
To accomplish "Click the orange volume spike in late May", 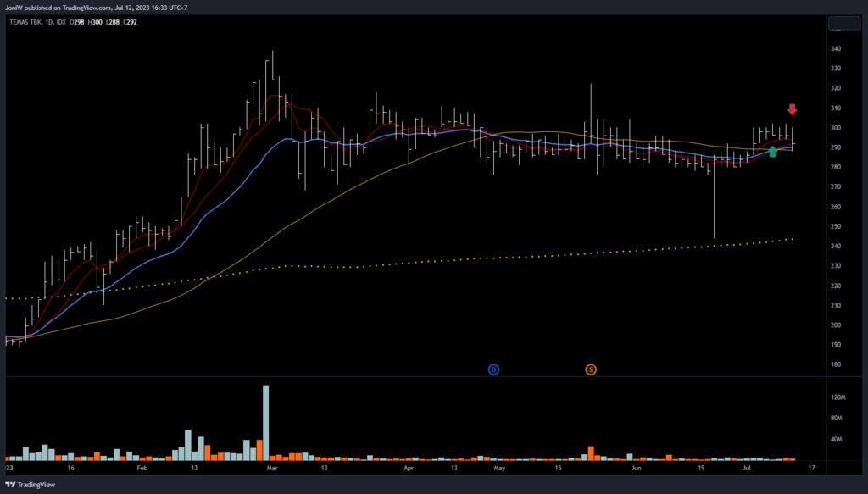I will tap(591, 452).
